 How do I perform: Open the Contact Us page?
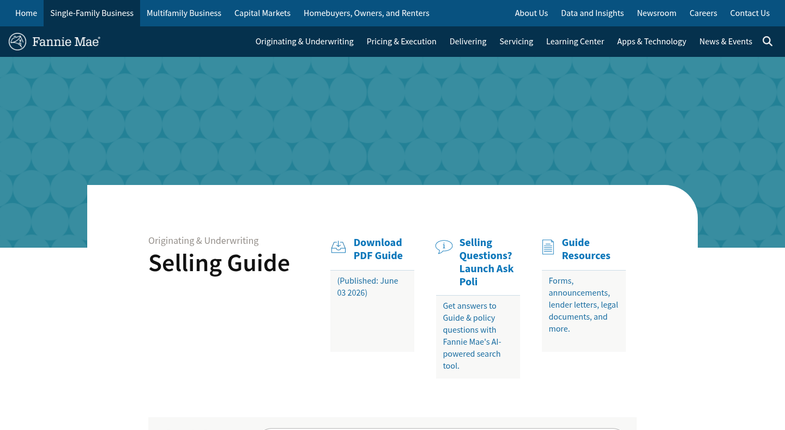coord(749,13)
